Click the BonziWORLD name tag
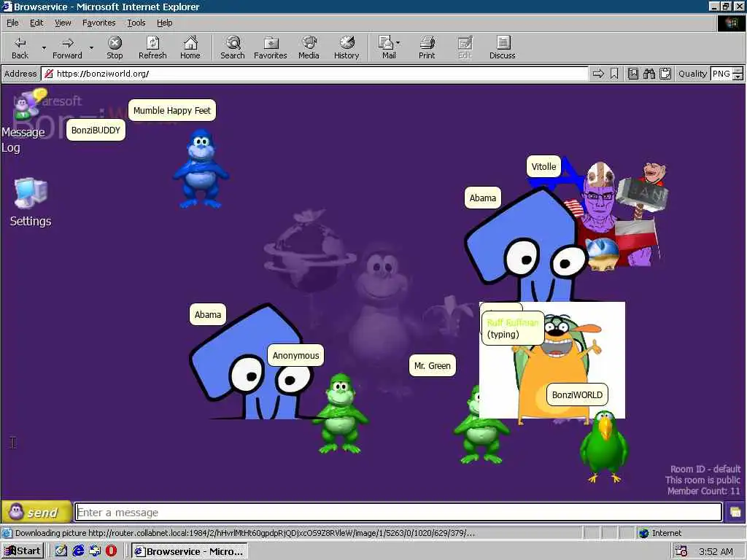The width and height of the screenshot is (747, 560). [x=577, y=394]
